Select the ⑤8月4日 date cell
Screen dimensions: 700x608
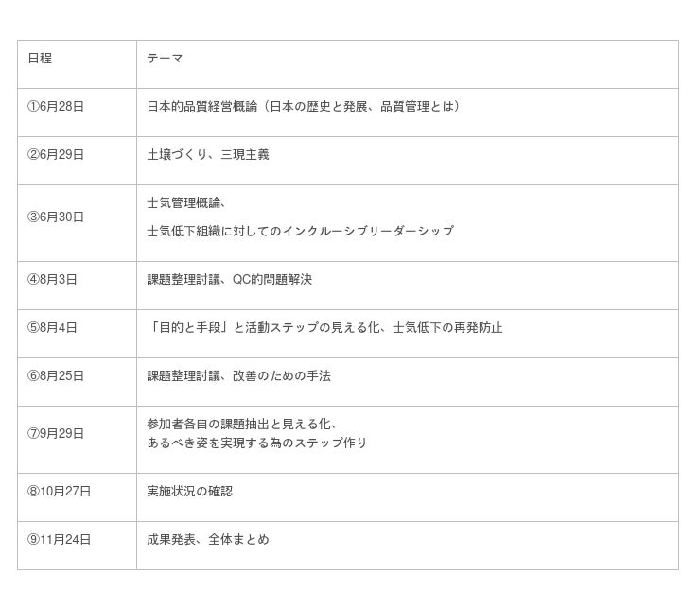(x=52, y=328)
